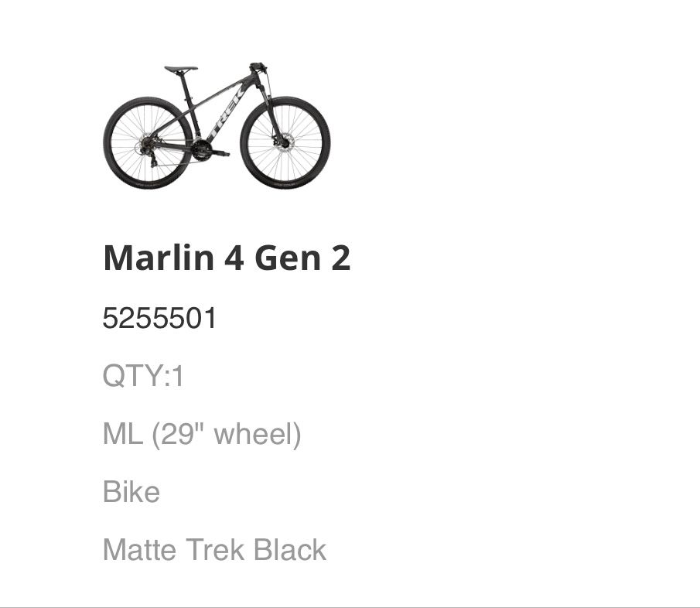Click the seatpost below the saddle
Screen dimensions: 700x608
(x=186, y=83)
